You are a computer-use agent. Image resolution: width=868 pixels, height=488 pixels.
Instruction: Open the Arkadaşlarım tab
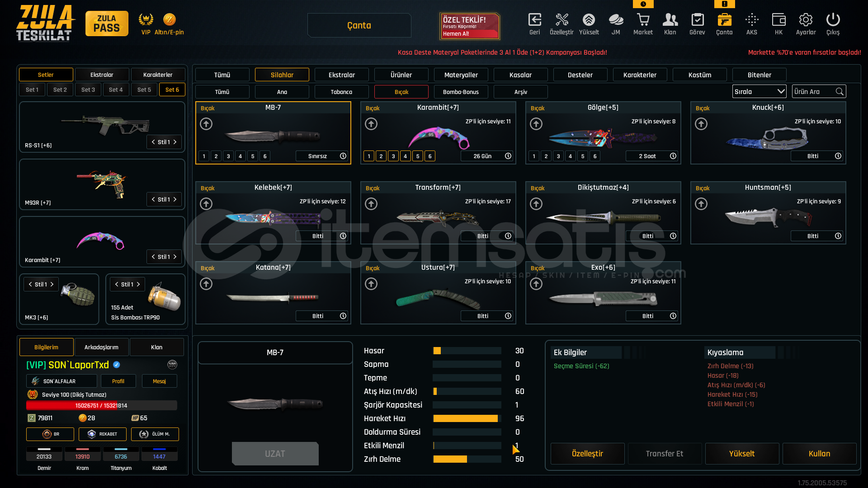(101, 347)
